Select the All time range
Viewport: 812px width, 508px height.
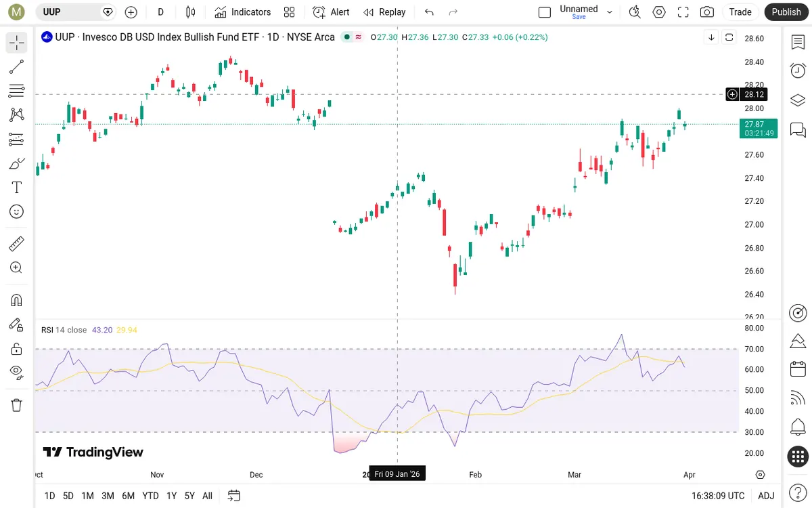coord(207,496)
